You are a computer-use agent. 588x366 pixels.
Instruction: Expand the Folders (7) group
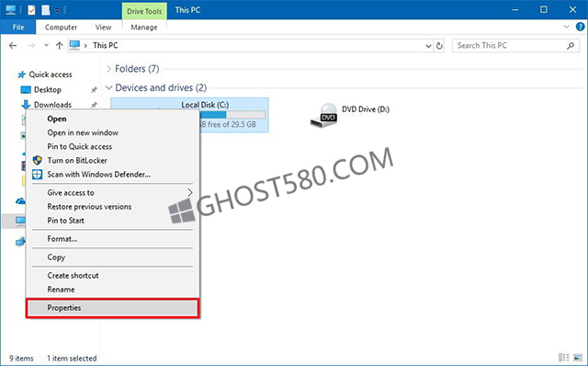point(108,69)
